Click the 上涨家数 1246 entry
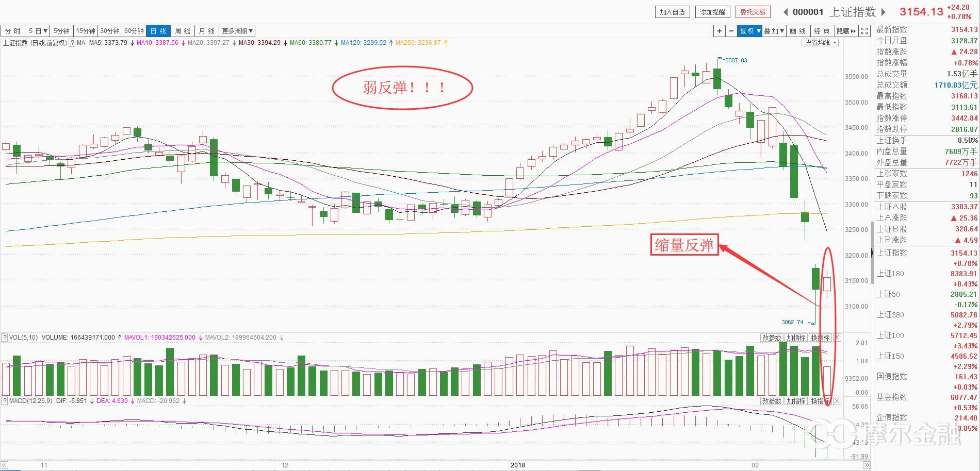The width and height of the screenshot is (980, 471). click(927, 174)
